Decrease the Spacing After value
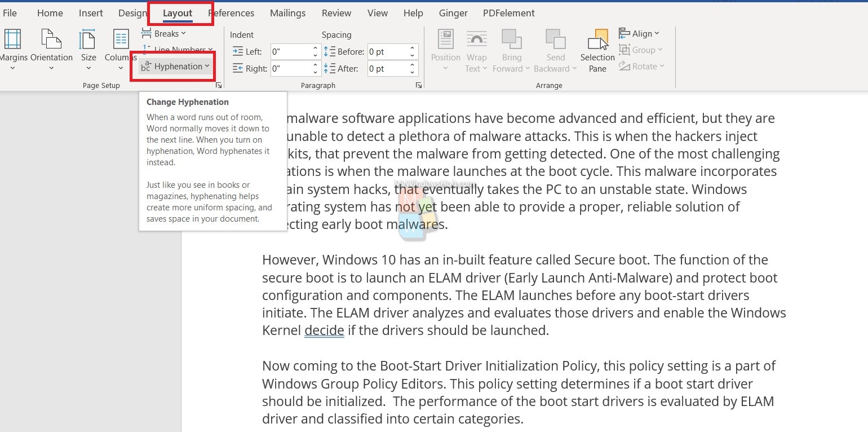The width and height of the screenshot is (868, 432). [413, 73]
